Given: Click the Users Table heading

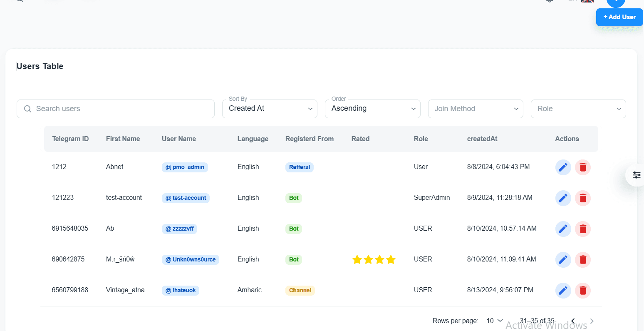Looking at the screenshot, I should click(x=40, y=66).
